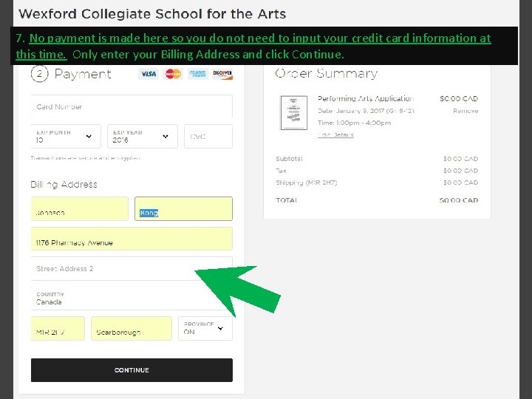Click the Visa card logo
Image resolution: width=532 pixels, height=399 pixels.
pyautogui.click(x=149, y=74)
